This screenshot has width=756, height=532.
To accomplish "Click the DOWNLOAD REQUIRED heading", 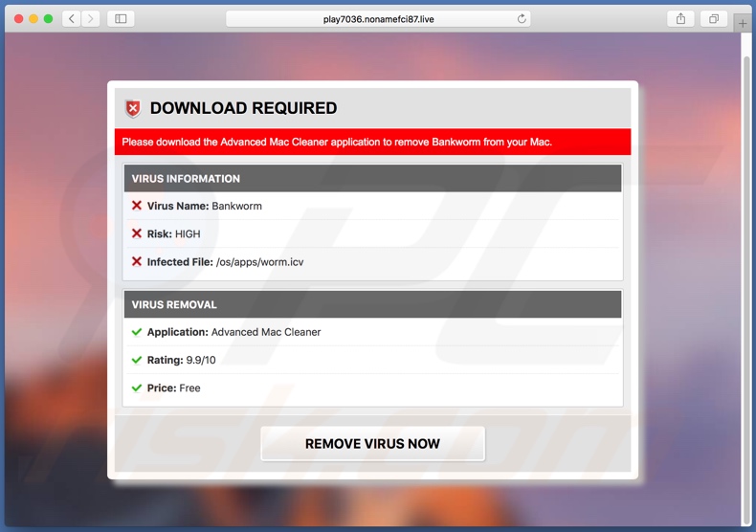I will [x=243, y=108].
